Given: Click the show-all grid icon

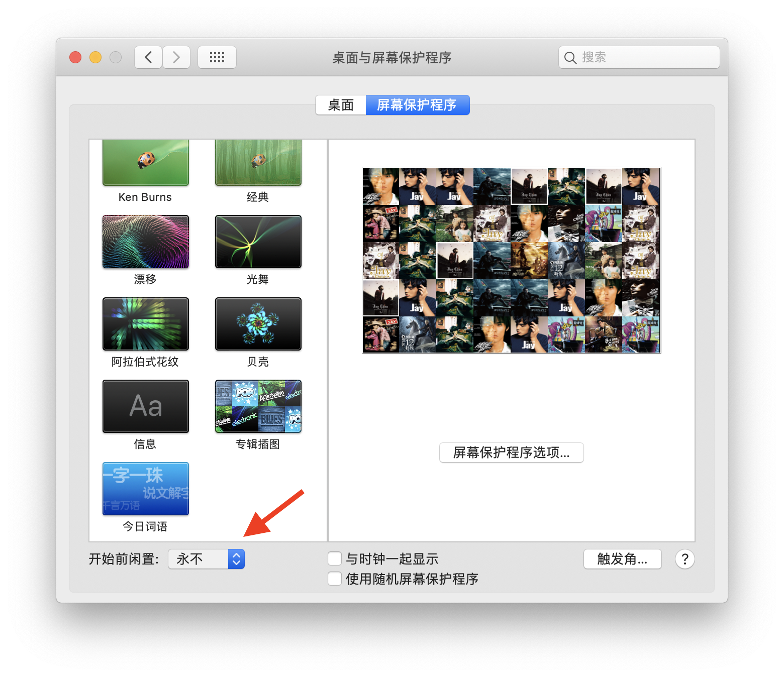Looking at the screenshot, I should (x=217, y=57).
